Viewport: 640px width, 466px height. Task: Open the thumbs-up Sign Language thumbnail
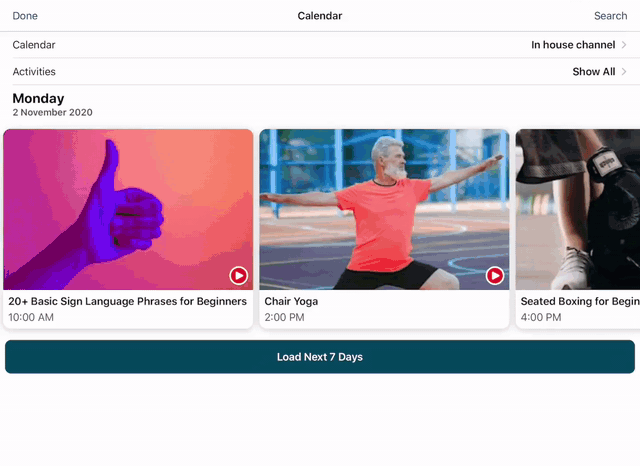pyautogui.click(x=128, y=209)
